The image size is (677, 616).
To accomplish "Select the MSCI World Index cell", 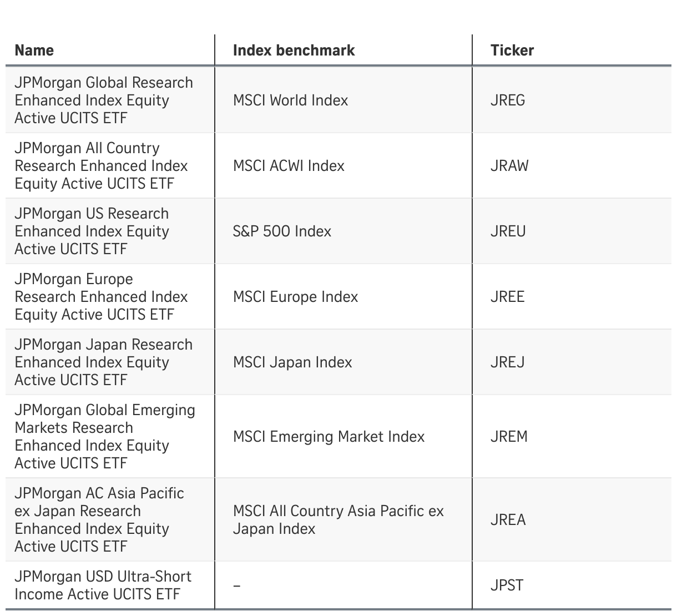I will pos(290,100).
